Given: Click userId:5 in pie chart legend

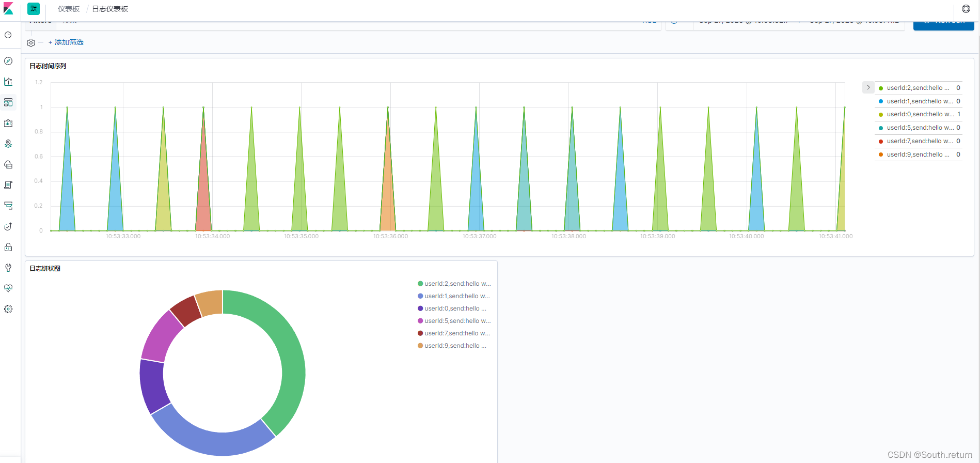Looking at the screenshot, I should (454, 321).
